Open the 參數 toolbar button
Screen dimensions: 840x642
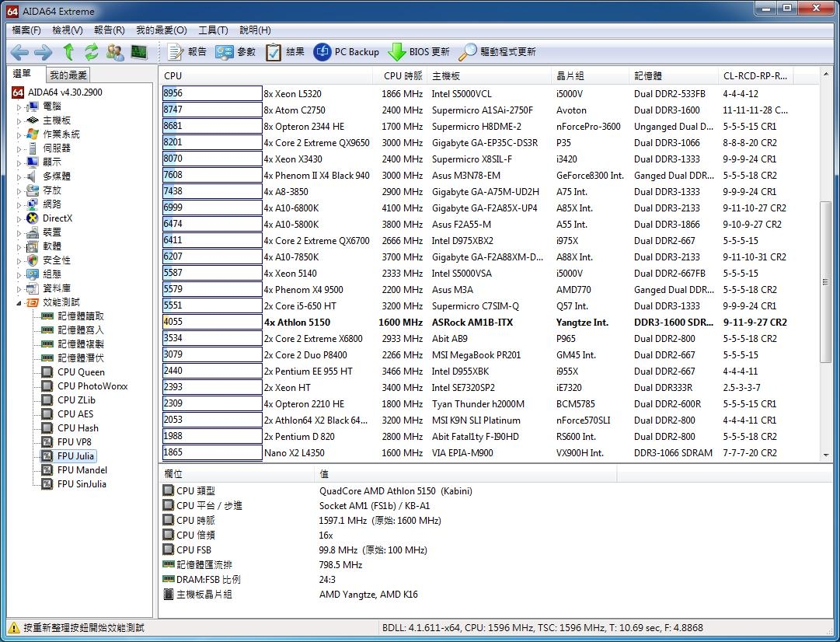tap(235, 52)
